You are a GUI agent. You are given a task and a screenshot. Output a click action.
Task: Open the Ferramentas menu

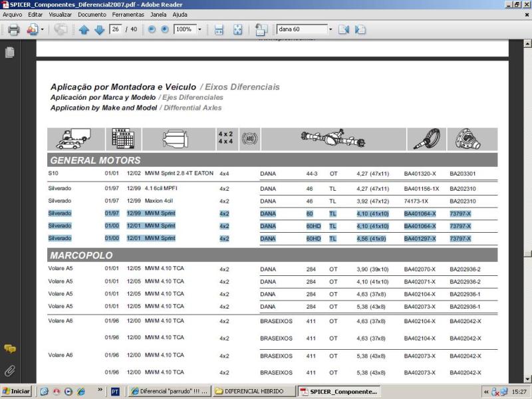pyautogui.click(x=128, y=15)
